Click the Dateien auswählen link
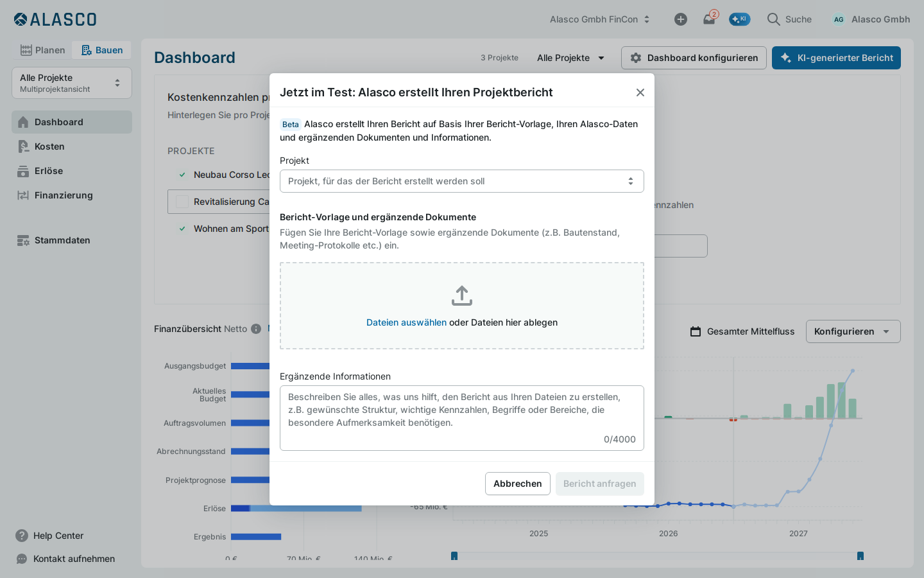The height and width of the screenshot is (578, 924). pyautogui.click(x=406, y=322)
